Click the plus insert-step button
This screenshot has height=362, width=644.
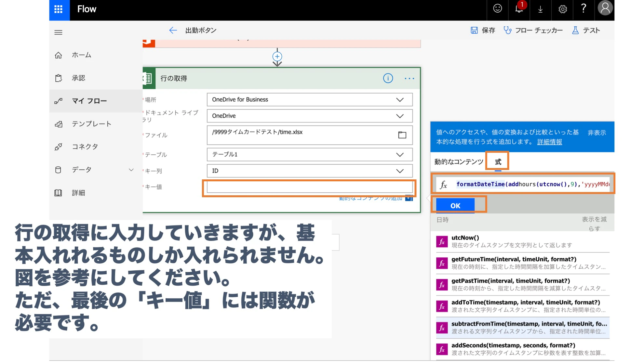click(x=277, y=56)
